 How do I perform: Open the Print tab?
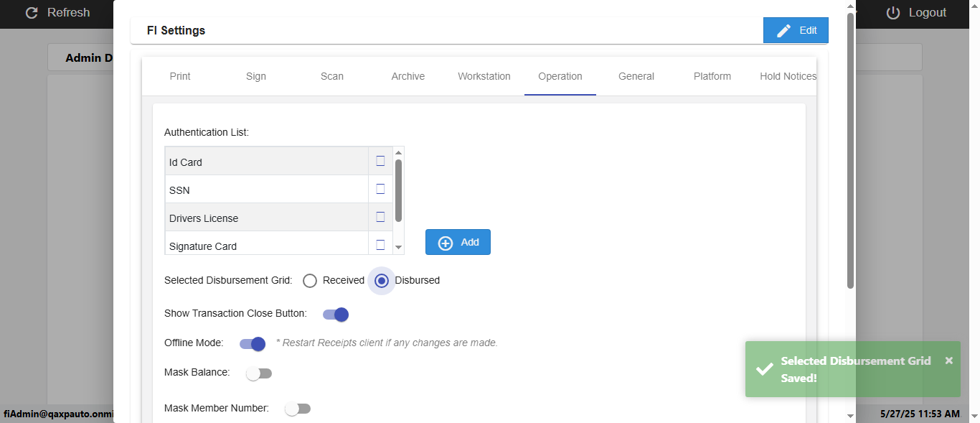pos(180,76)
